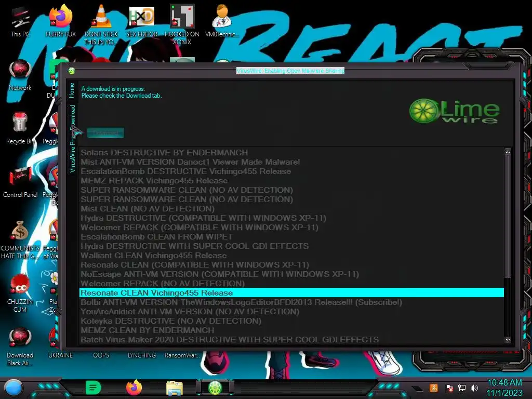Launch the Firefox shortcut on the desktop
The height and width of the screenshot is (399, 532).
click(60, 20)
